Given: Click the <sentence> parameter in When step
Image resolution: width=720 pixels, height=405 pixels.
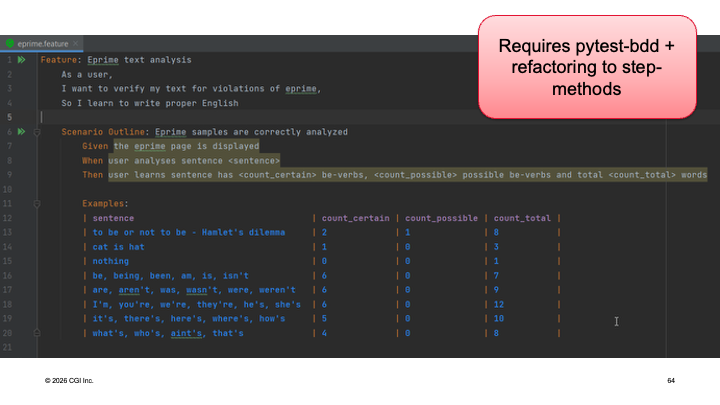Looking at the screenshot, I should pos(254,161).
